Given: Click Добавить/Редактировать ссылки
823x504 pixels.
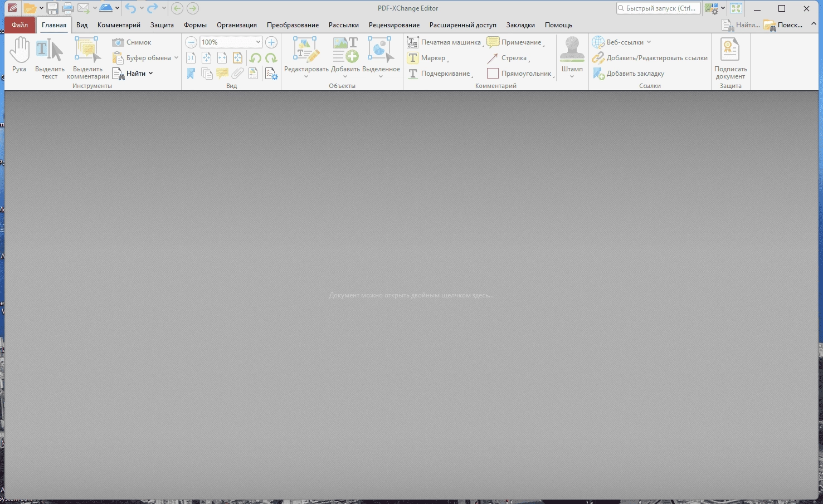Looking at the screenshot, I should pyautogui.click(x=650, y=58).
